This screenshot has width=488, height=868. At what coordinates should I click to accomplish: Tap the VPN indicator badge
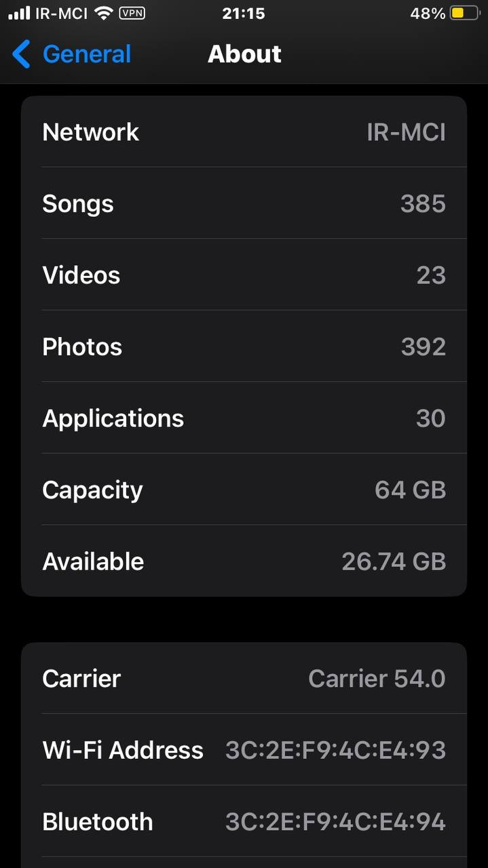(x=131, y=14)
